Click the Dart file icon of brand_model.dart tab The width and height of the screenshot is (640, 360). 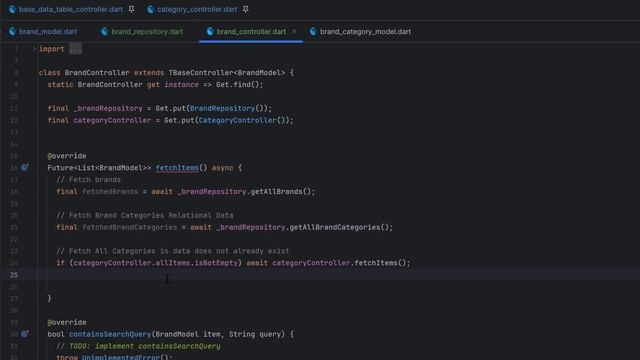[x=12, y=31]
